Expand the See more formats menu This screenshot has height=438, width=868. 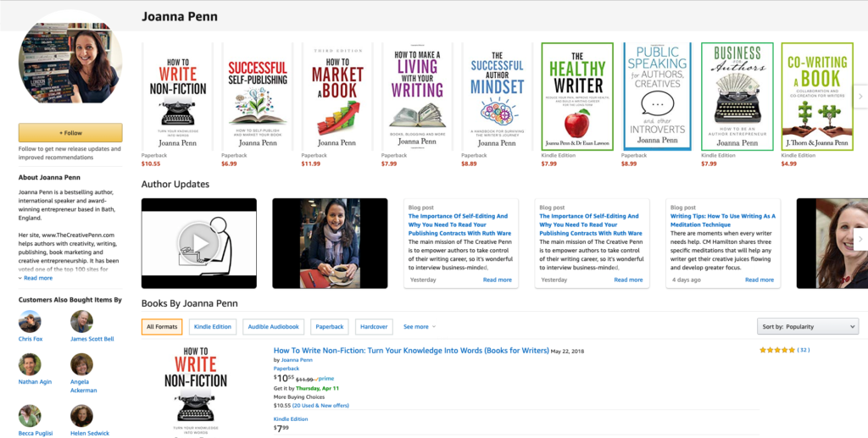pos(419,327)
